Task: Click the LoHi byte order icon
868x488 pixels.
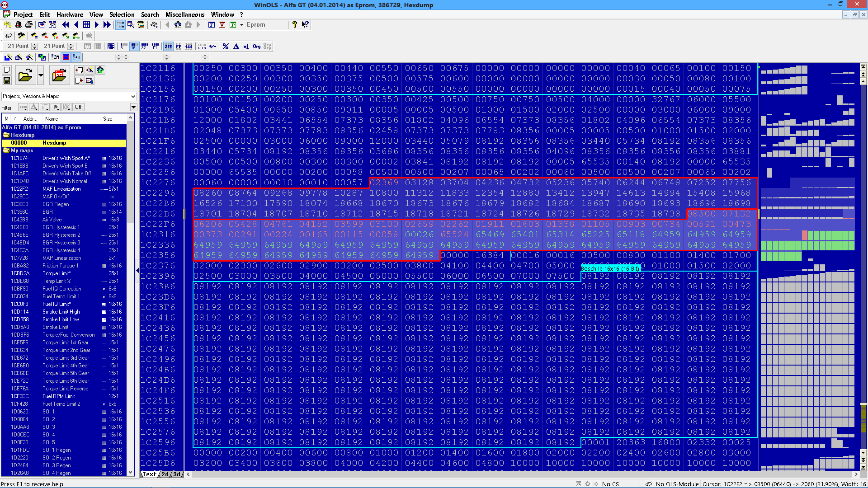Action: click(x=202, y=46)
